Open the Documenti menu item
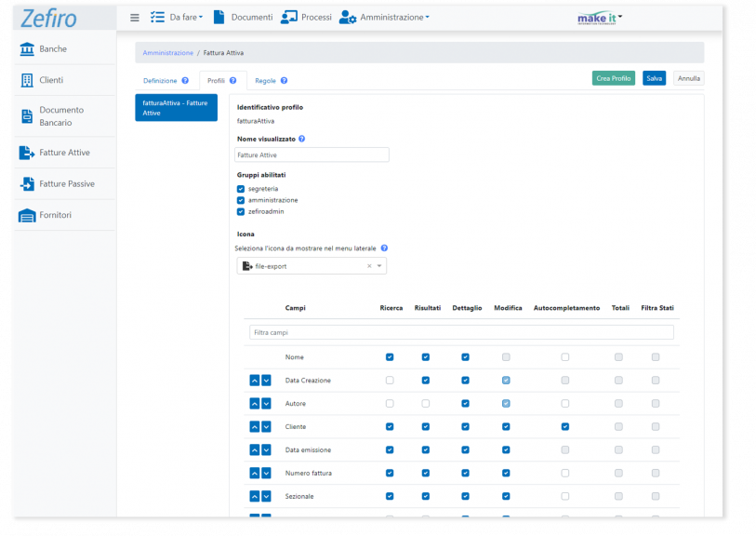The image size is (756, 536). pos(252,18)
